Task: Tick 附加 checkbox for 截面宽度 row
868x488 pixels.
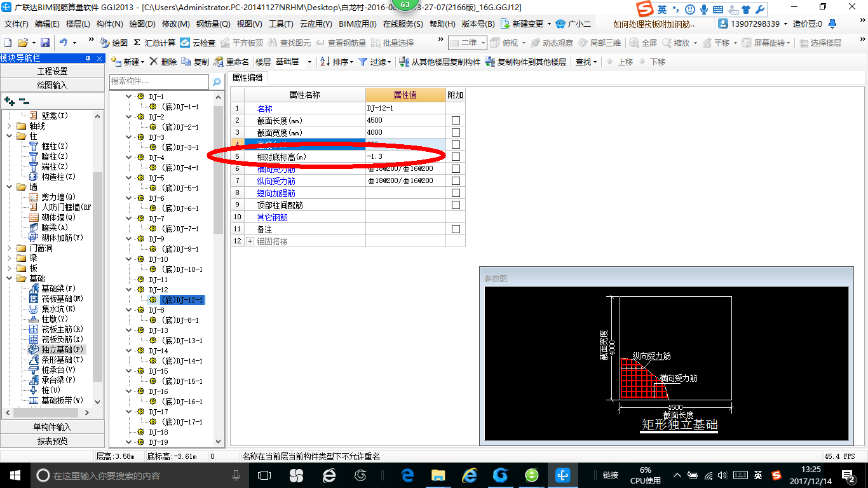Action: [456, 133]
